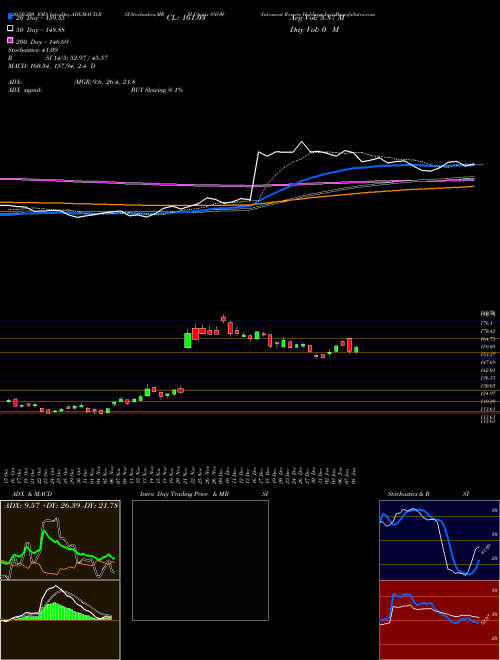
Task: Click the white 50 Day EMA legend swatch
Action: point(11,29)
